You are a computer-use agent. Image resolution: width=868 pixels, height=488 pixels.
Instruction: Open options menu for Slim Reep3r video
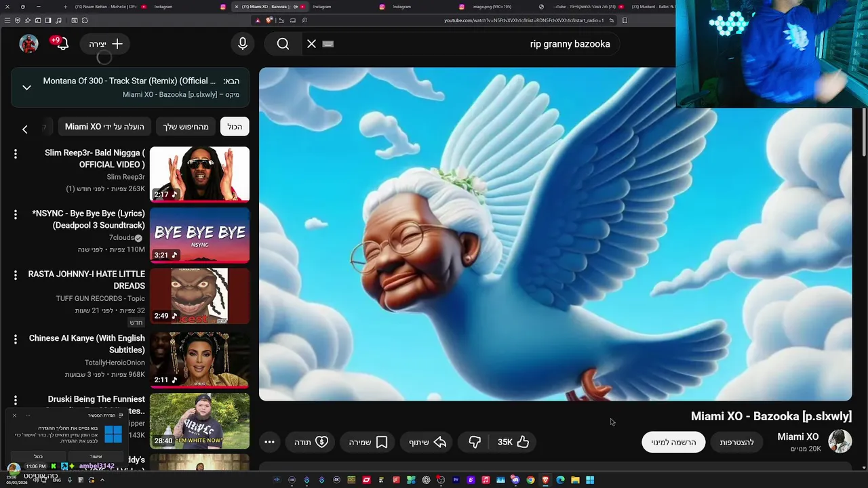tap(16, 155)
